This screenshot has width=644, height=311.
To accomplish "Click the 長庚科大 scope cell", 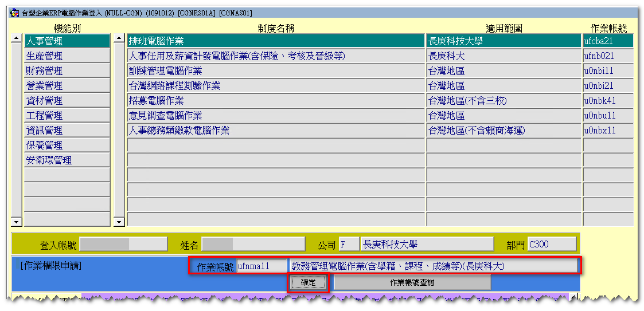I will click(x=504, y=56).
